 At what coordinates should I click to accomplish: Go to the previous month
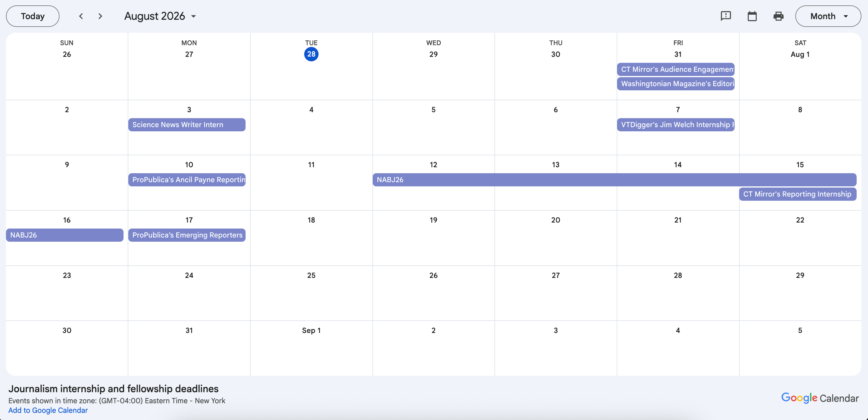pos(81,16)
